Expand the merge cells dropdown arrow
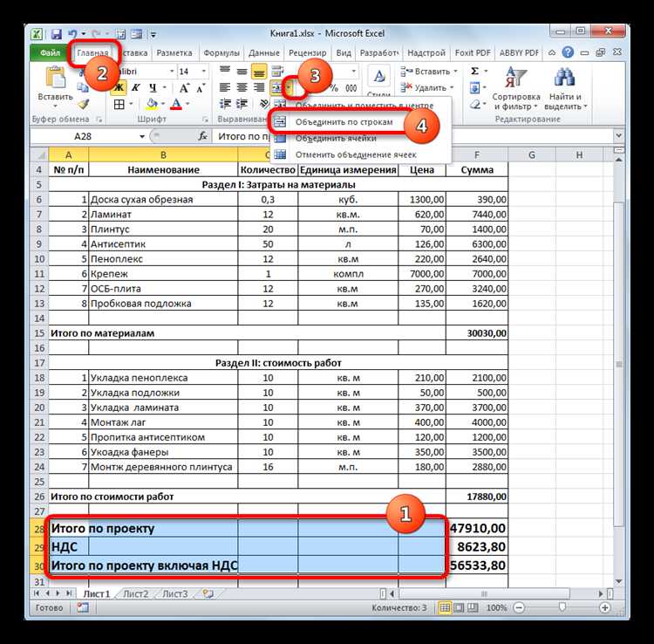The height and width of the screenshot is (644, 654). [x=289, y=87]
